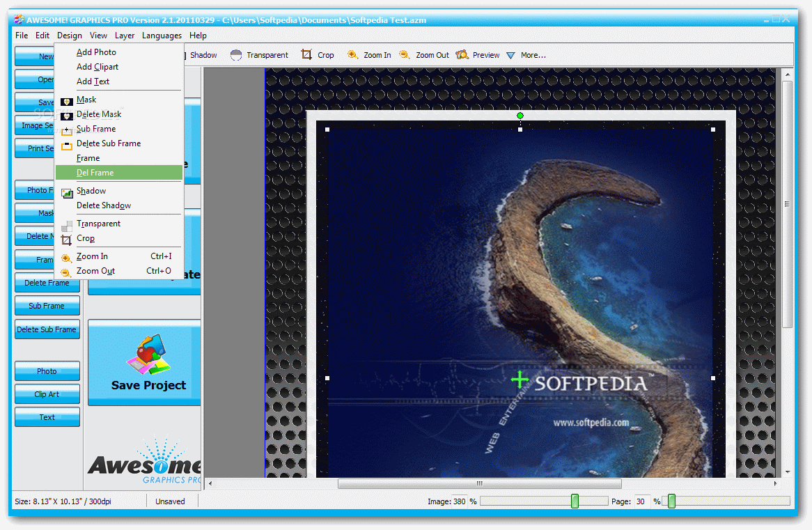The width and height of the screenshot is (812, 530).
Task: Click the vertical scrollbar down arrow
Action: pyautogui.click(x=787, y=472)
